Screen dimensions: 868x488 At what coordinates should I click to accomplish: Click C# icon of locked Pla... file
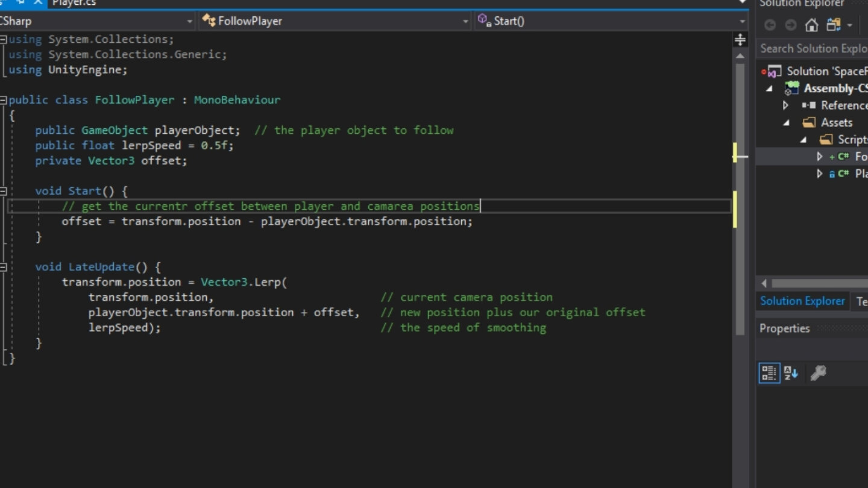click(x=843, y=174)
